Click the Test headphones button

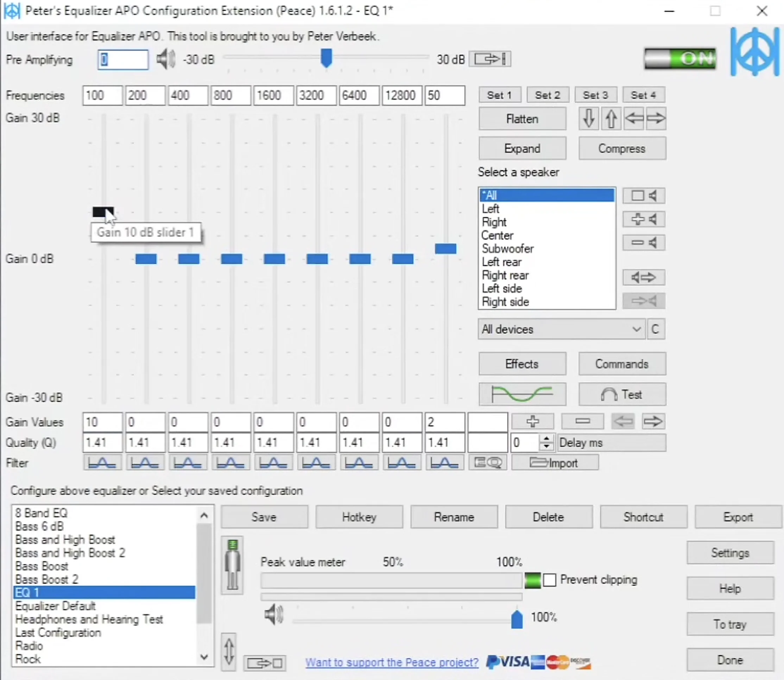click(622, 394)
